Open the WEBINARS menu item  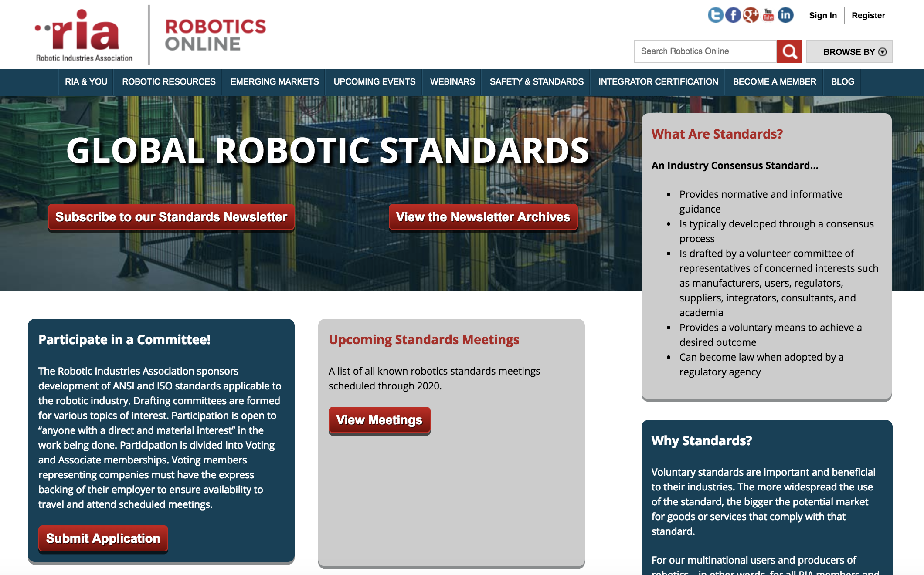click(x=452, y=81)
